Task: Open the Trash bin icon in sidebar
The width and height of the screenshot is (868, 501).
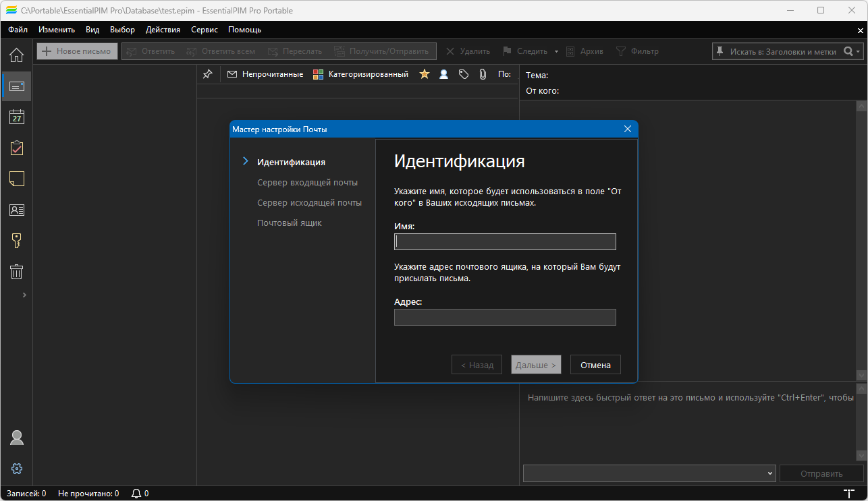Action: 16,272
